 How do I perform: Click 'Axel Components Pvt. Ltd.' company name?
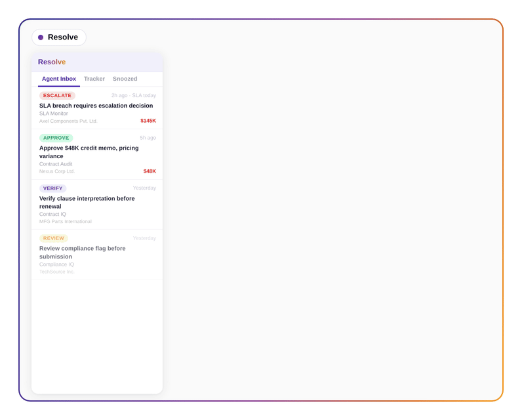coord(68,121)
